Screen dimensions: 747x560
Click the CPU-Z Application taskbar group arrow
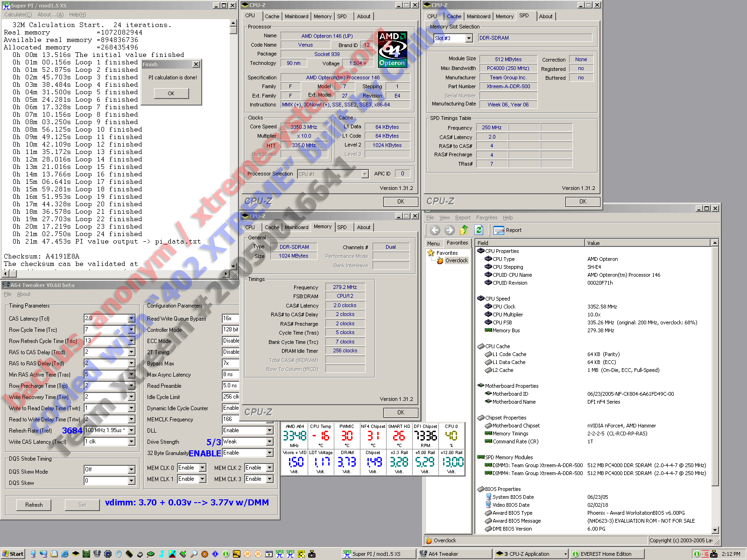click(x=565, y=554)
